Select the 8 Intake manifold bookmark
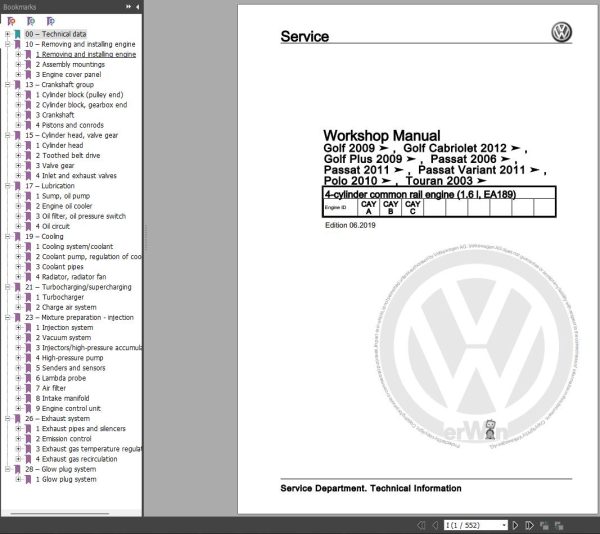 coord(62,398)
